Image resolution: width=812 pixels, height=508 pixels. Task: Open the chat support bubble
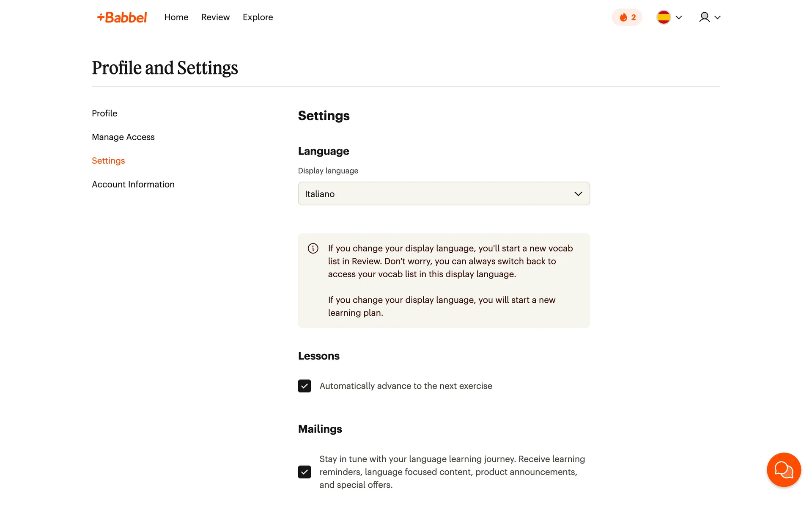tap(783, 469)
